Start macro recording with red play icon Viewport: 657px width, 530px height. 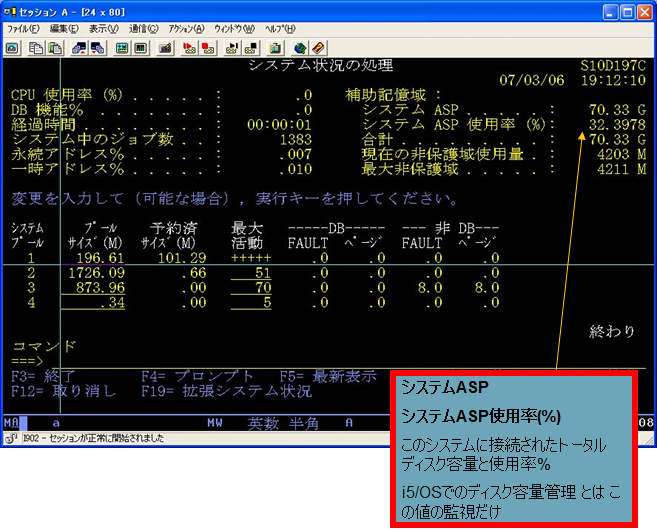pos(189,48)
